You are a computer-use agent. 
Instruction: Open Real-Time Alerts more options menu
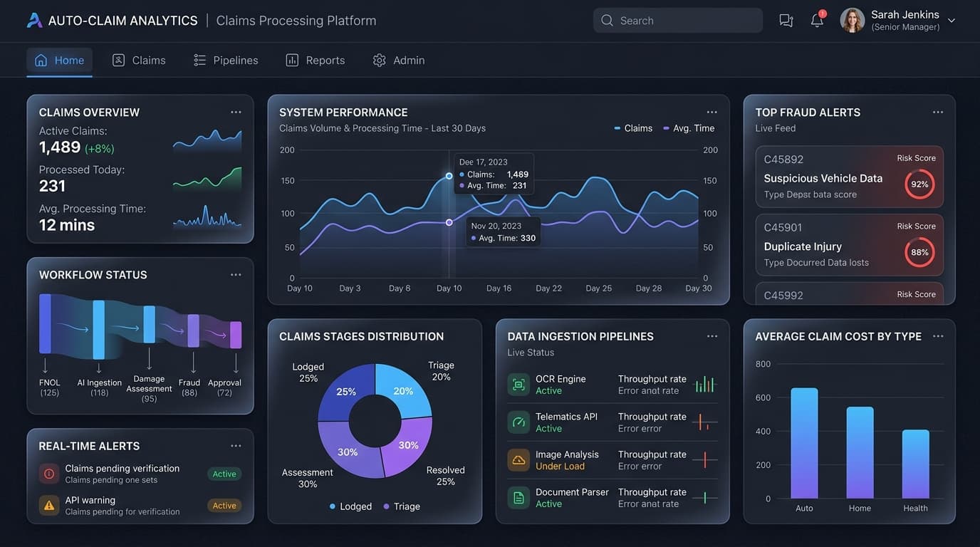(x=236, y=446)
